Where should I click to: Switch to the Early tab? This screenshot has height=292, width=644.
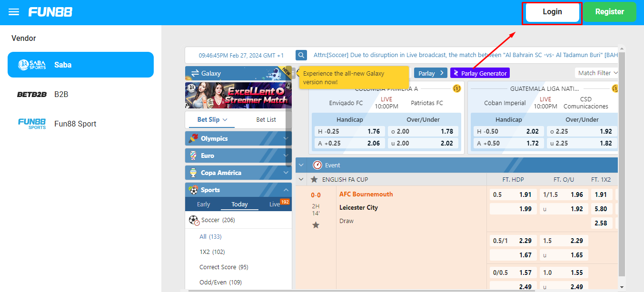203,204
